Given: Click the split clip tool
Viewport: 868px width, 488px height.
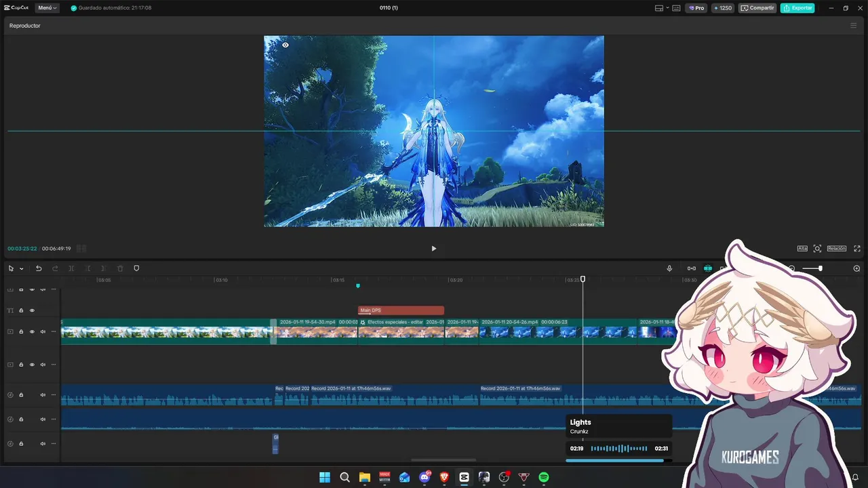Looking at the screenshot, I should click(x=71, y=268).
